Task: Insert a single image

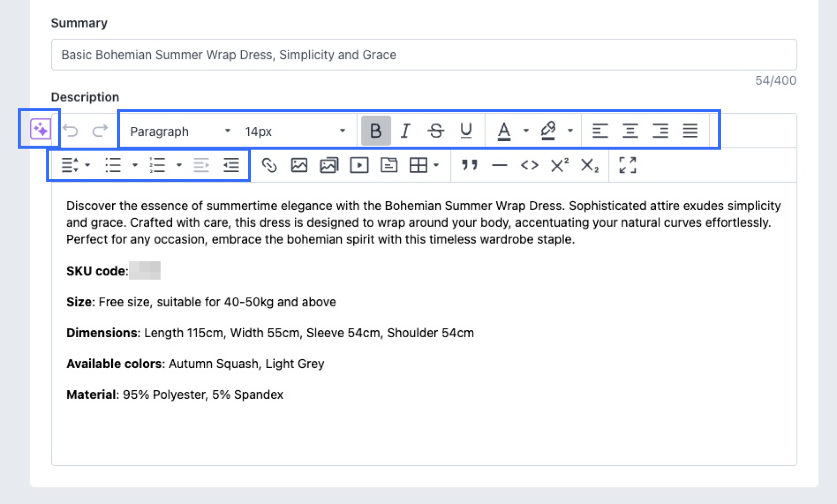Action: (x=299, y=165)
